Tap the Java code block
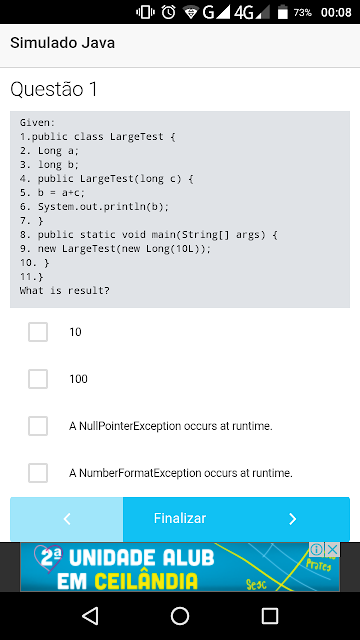This screenshot has height=640, width=360. (x=180, y=209)
